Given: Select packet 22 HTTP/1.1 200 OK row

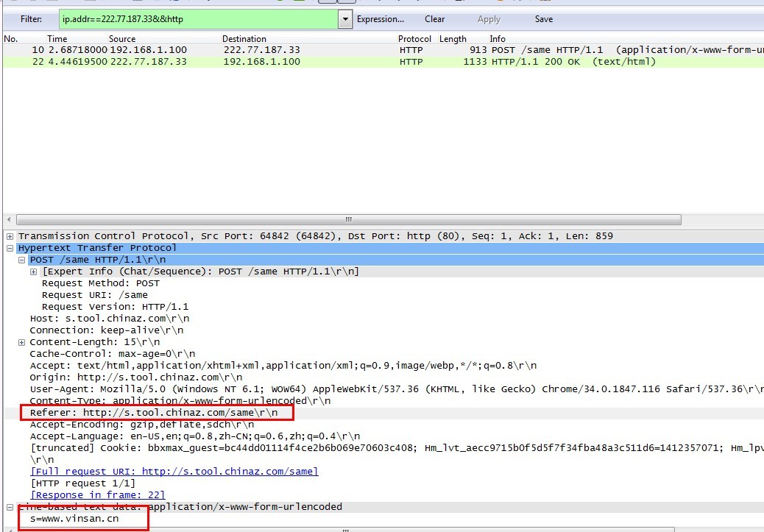Looking at the screenshot, I should (383, 62).
